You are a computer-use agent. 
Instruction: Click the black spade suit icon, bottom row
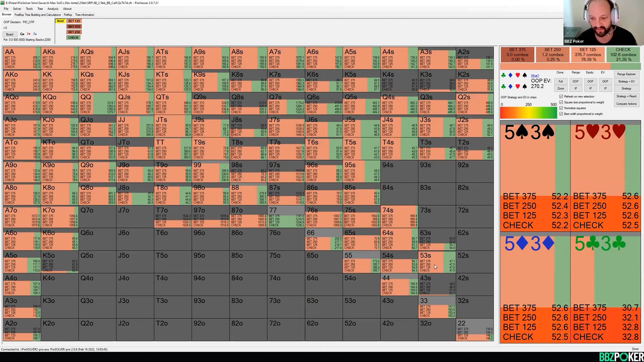click(525, 86)
